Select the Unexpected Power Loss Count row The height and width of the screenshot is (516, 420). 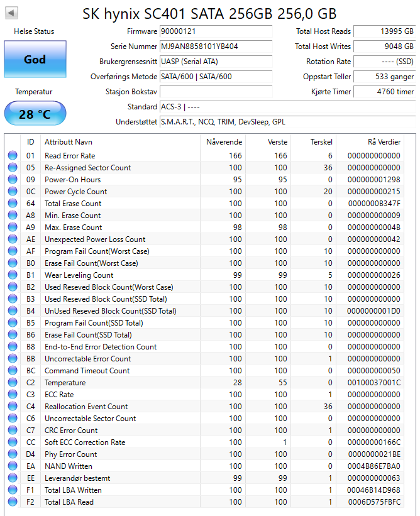coord(204,239)
